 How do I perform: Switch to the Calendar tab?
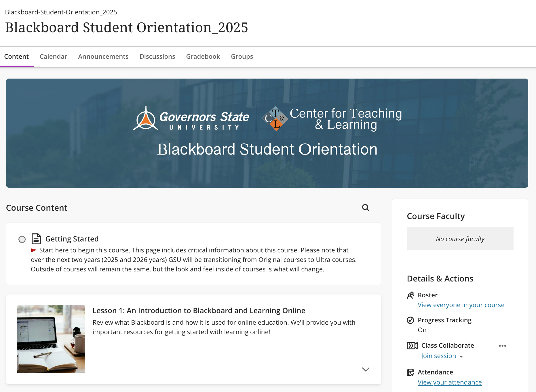click(53, 56)
